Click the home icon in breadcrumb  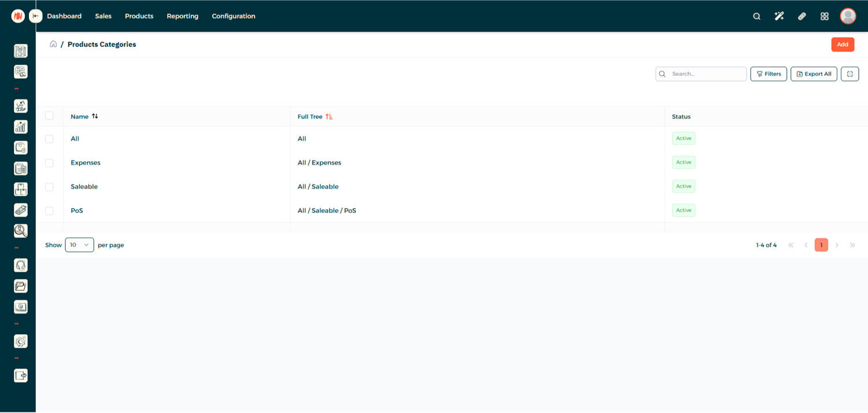(53, 44)
